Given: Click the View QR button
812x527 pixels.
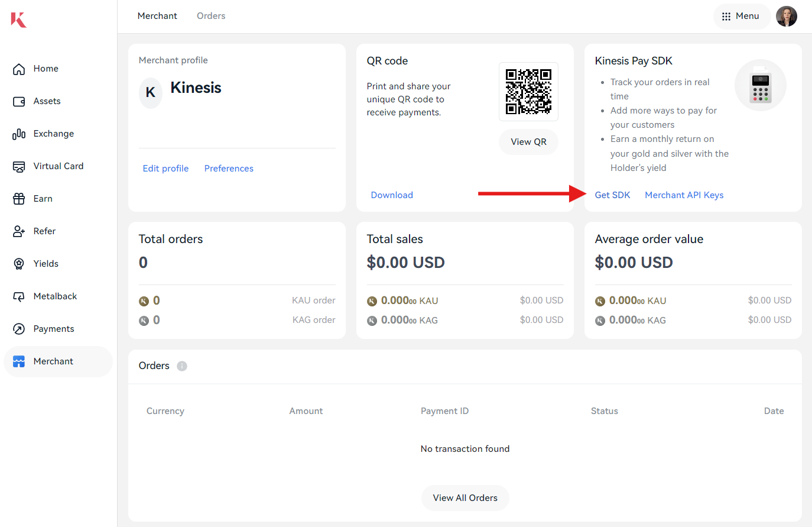Looking at the screenshot, I should (528, 142).
